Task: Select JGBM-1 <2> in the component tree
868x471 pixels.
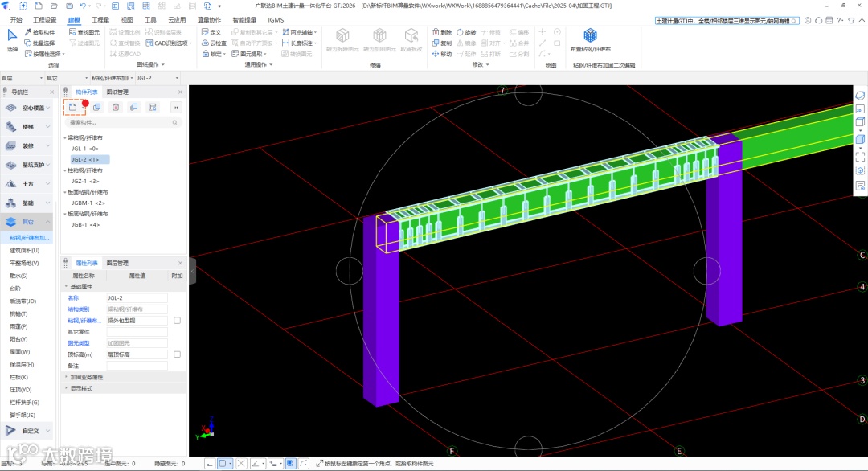Action: pos(88,203)
